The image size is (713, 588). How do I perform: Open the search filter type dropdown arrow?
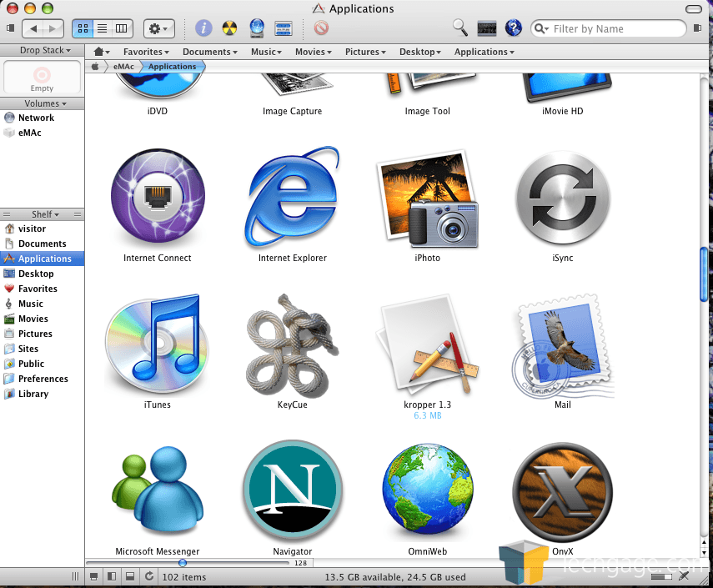click(541, 28)
